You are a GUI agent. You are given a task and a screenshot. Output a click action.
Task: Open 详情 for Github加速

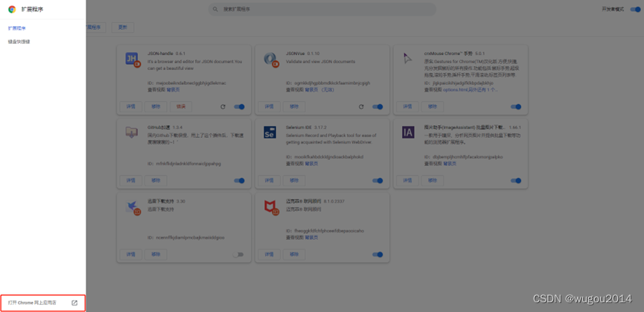pyautogui.click(x=130, y=181)
